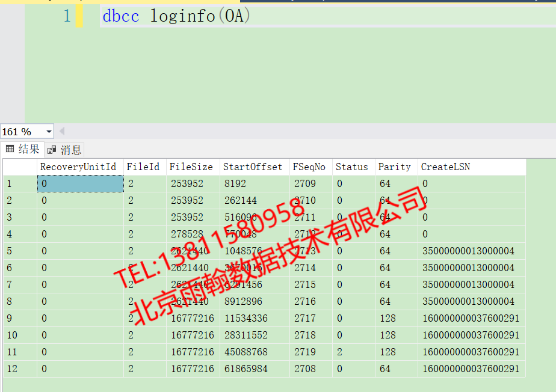556x392 pixels.
Task: Select StartOffset cell 8192
Action: pyautogui.click(x=255, y=183)
